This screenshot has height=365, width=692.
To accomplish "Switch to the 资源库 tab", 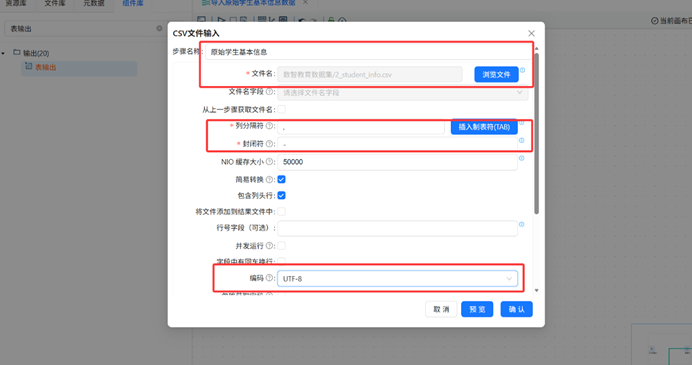I will click(x=16, y=3).
